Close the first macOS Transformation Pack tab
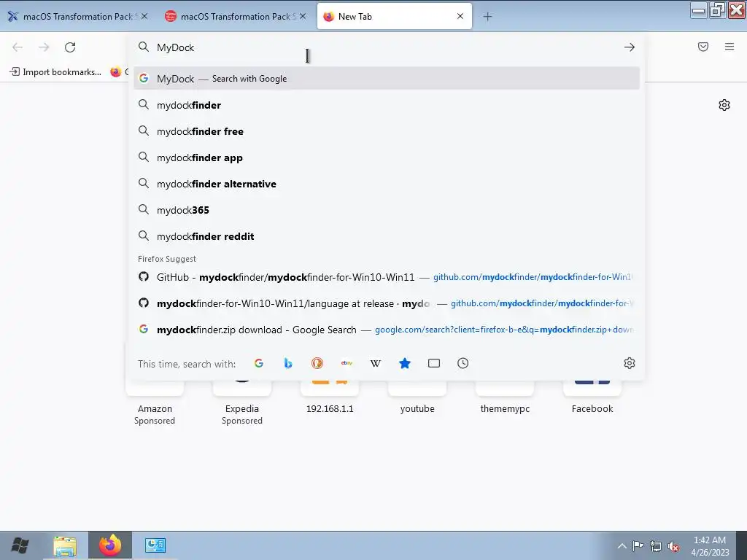 [x=144, y=16]
